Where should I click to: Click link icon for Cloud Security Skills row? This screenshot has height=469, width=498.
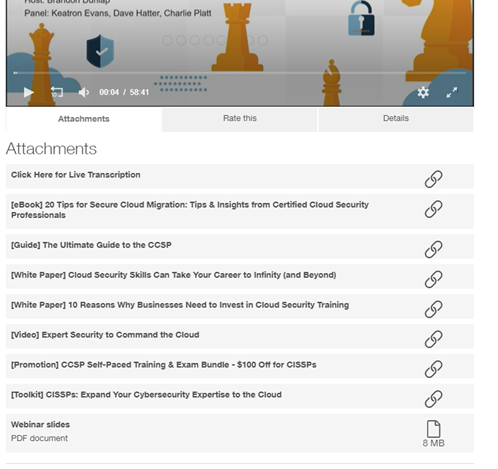(x=433, y=279)
